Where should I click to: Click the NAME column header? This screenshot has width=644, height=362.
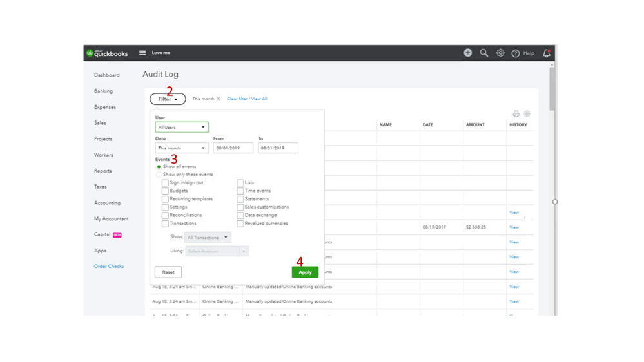(385, 125)
